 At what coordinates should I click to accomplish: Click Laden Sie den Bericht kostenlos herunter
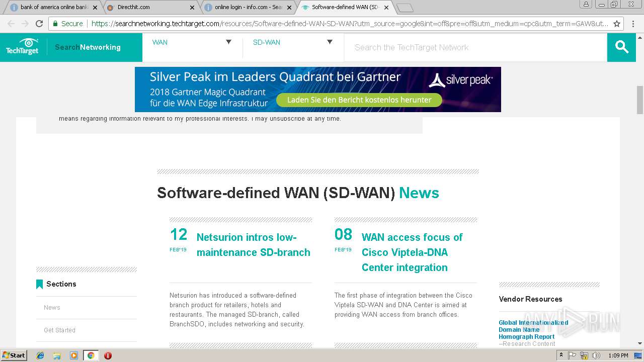coord(359,100)
